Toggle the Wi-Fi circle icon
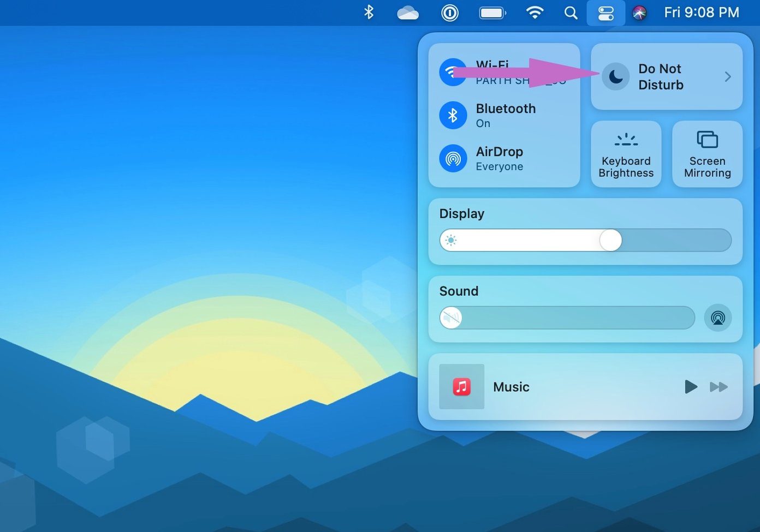The width and height of the screenshot is (760, 532). click(x=453, y=72)
